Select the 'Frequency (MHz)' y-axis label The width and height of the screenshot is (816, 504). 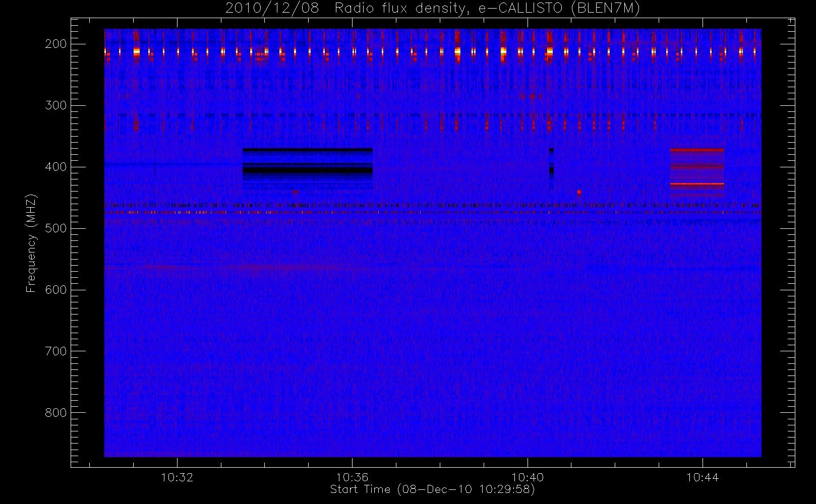pyautogui.click(x=31, y=243)
